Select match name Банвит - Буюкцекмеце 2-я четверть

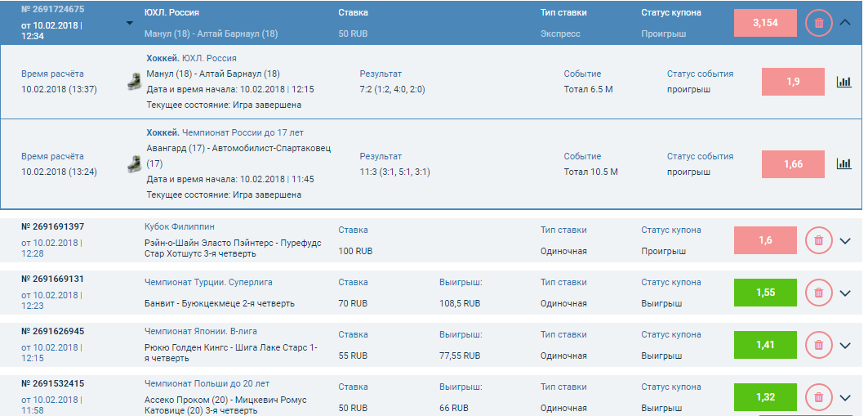tap(219, 303)
